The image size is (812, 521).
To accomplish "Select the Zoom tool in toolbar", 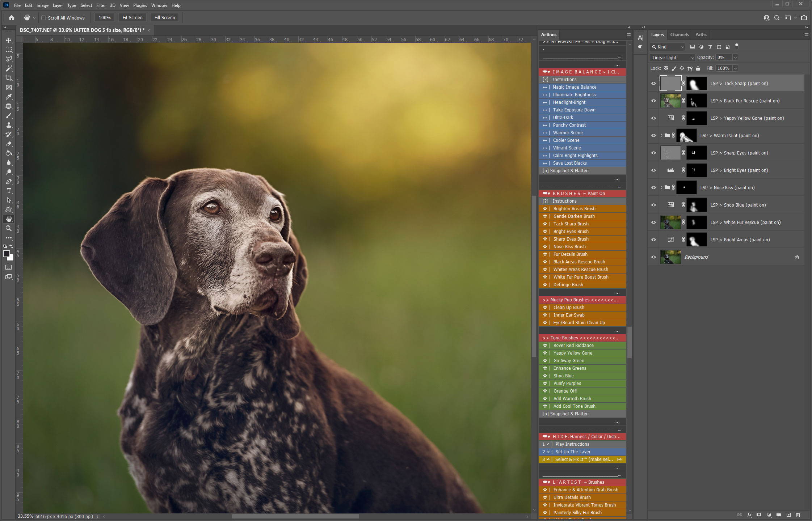I will [9, 228].
